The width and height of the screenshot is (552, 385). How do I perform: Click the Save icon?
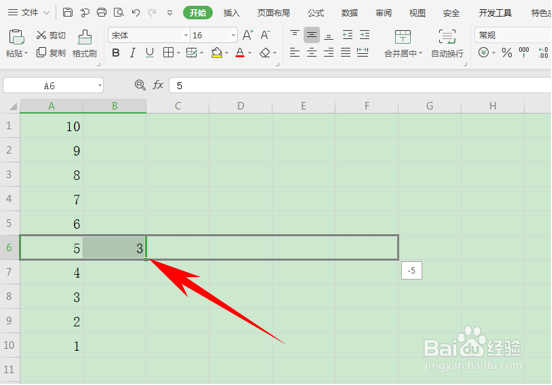(x=68, y=13)
